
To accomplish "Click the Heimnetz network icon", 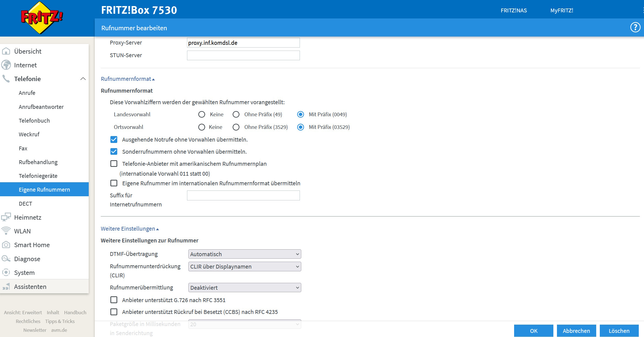I will 6,217.
